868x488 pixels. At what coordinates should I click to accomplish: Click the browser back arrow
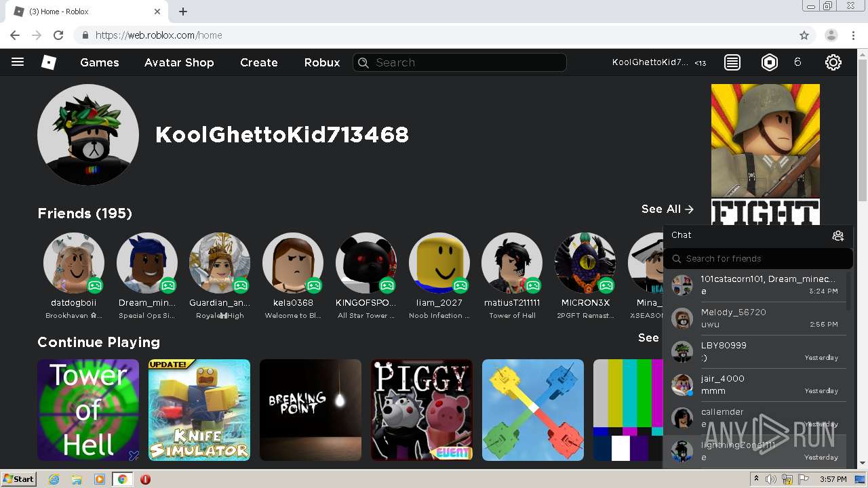coord(15,35)
